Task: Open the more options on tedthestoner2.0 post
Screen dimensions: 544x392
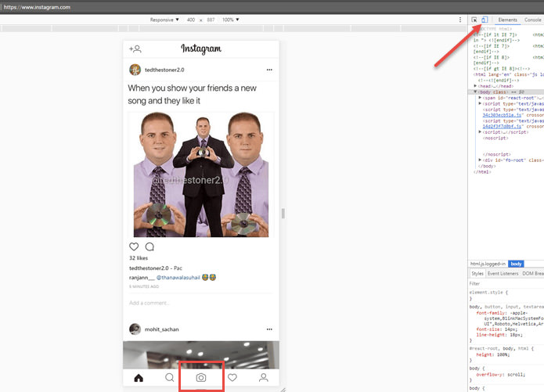Action: [269, 70]
